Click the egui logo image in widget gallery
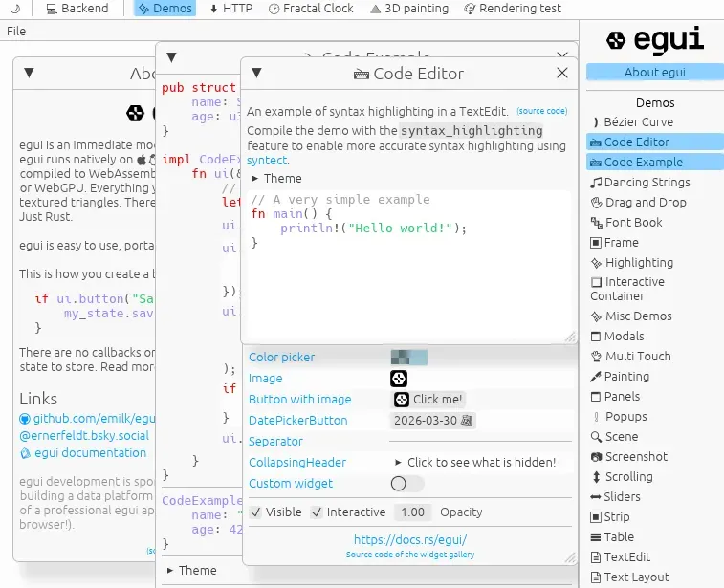 tap(399, 379)
